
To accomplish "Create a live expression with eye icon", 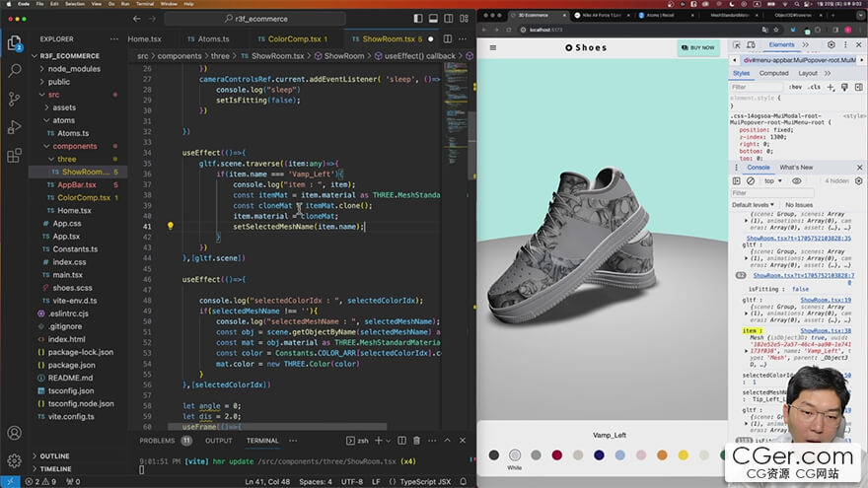I will (x=797, y=181).
